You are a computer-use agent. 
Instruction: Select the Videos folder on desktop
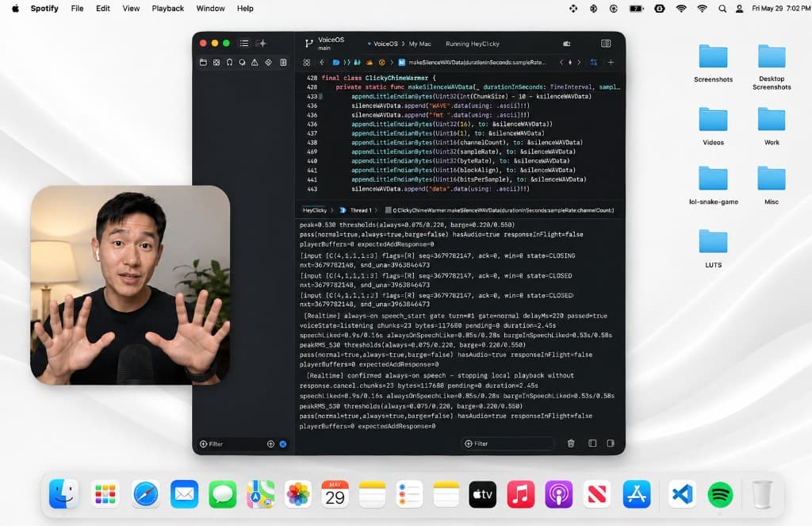coord(713,126)
